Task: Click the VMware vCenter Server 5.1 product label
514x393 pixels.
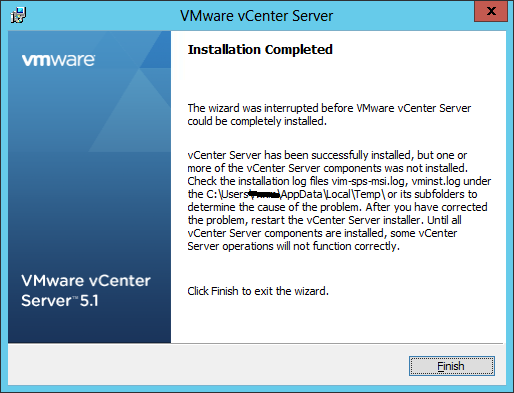Action: tap(86, 290)
